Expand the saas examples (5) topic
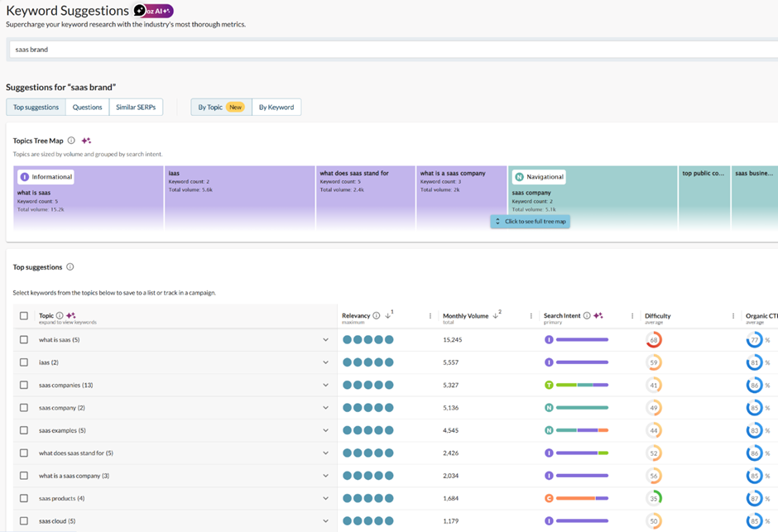 (x=325, y=430)
